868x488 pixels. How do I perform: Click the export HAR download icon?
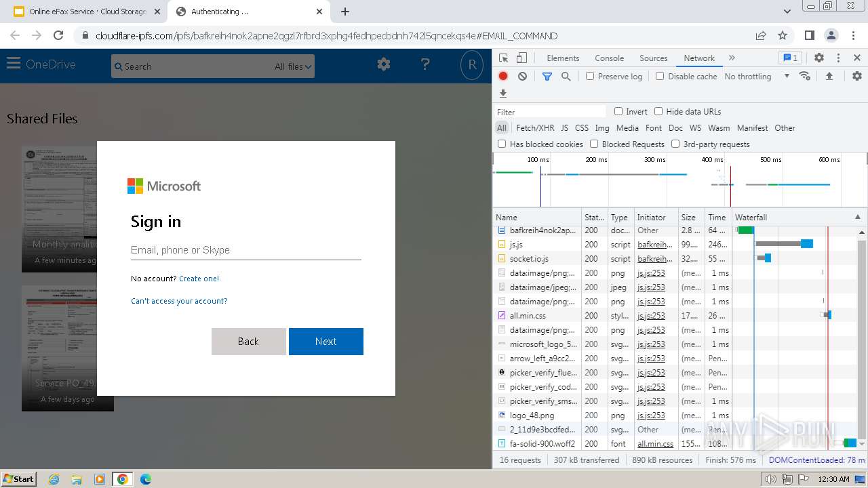click(x=503, y=94)
